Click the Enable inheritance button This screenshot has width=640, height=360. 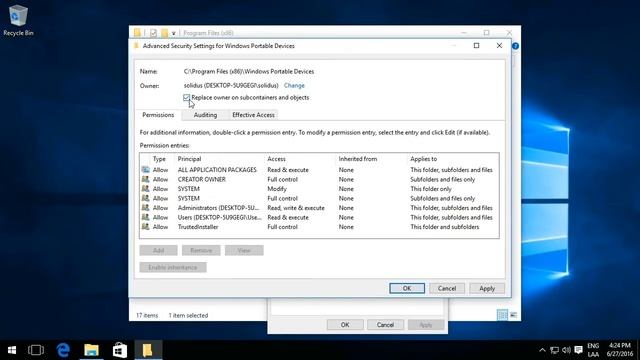(x=173, y=267)
